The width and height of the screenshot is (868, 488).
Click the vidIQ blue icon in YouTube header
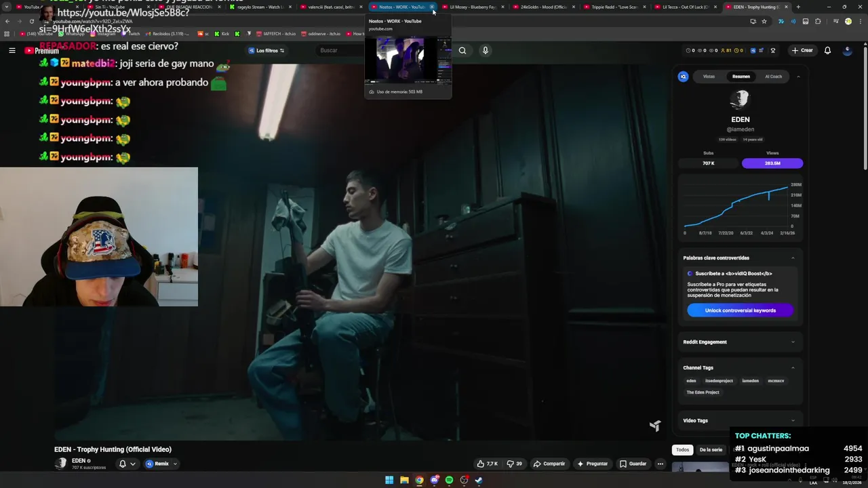752,50
